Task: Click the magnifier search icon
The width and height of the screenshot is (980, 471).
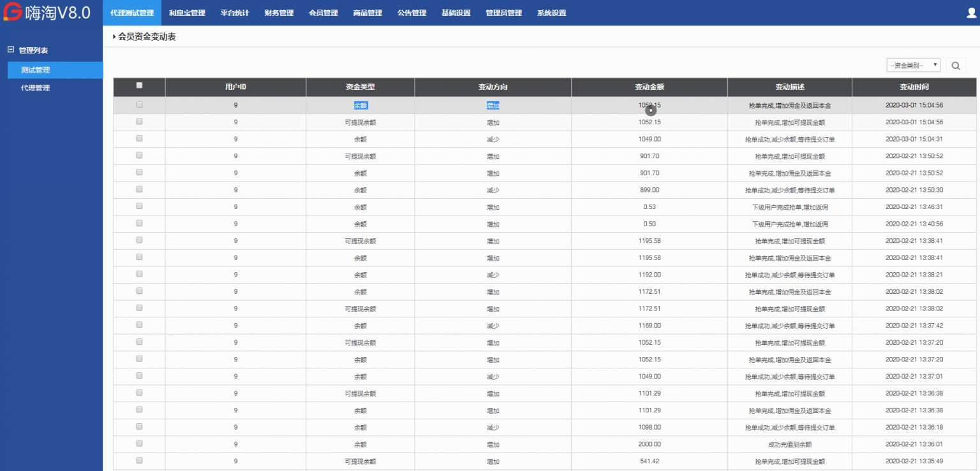Action: (x=955, y=64)
